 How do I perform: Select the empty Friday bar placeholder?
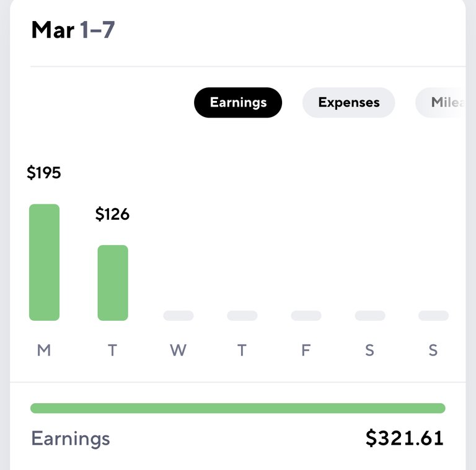[x=306, y=316]
